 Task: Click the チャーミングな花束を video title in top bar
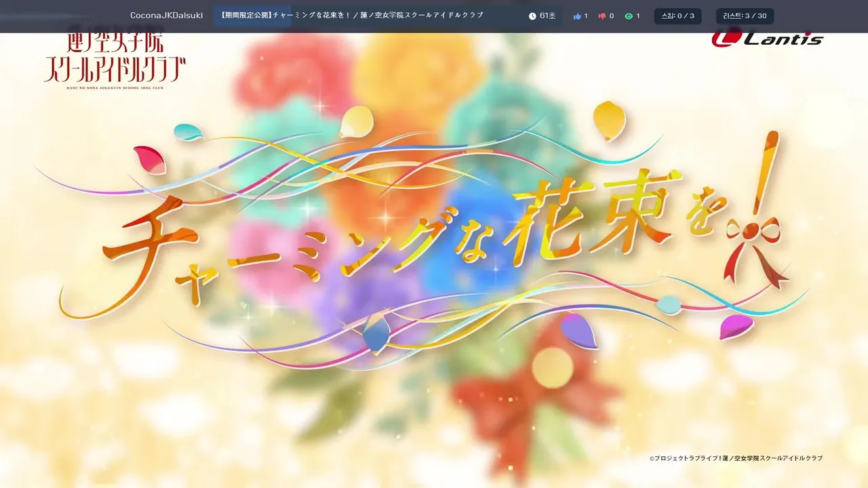(x=352, y=16)
